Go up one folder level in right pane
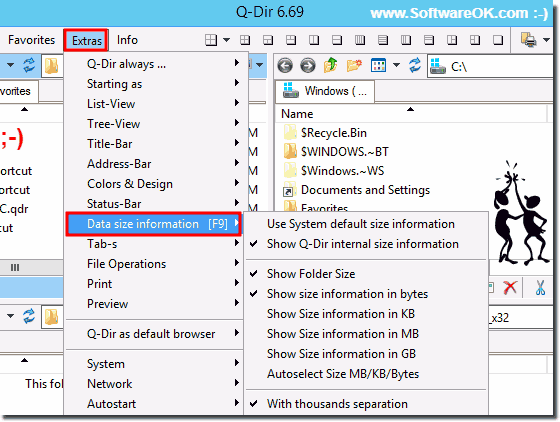Viewport: 560px width, 422px height. point(331,65)
